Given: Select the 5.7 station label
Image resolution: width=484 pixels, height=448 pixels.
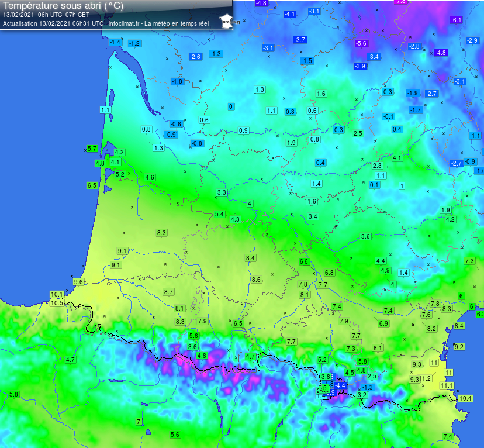Looking at the screenshot, I should click(92, 149).
